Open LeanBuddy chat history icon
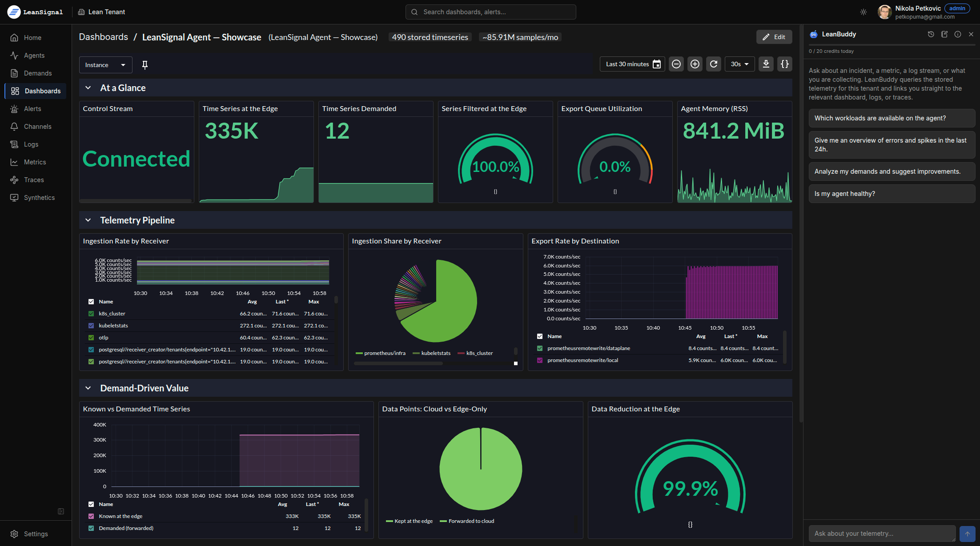Screen dimensions: 980x546 tap(931, 34)
